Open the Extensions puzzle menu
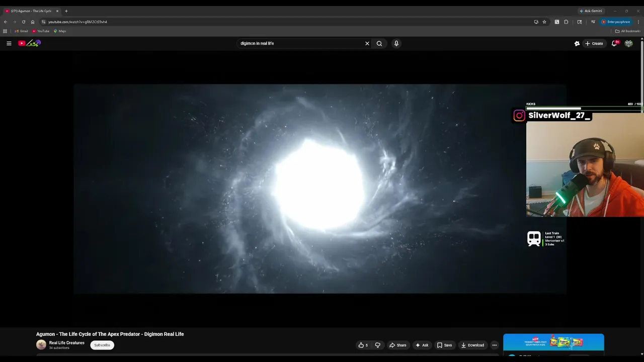This screenshot has width=644, height=362. coord(566,22)
